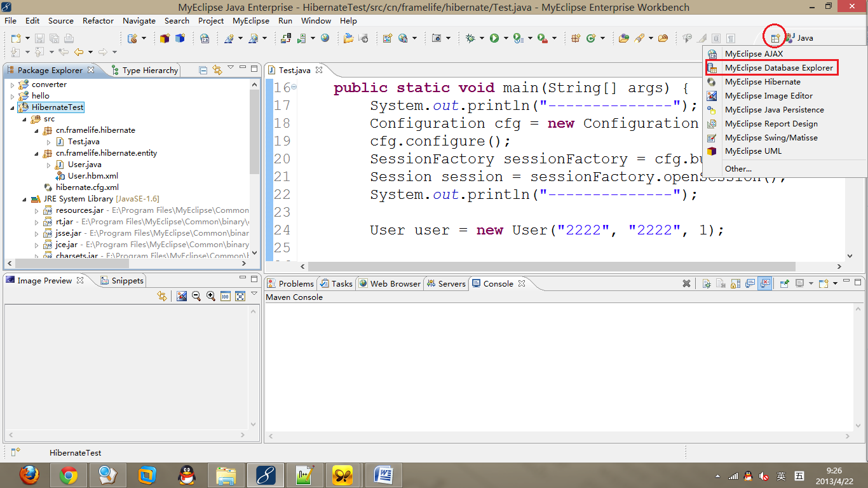Image resolution: width=868 pixels, height=488 pixels.
Task: Close the Test.java editor tab
Action: pos(320,70)
